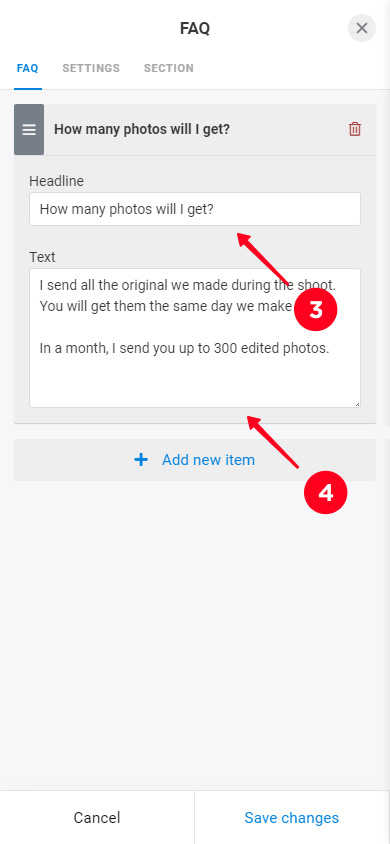Focus the Headline input field
390x844 pixels.
tap(195, 209)
